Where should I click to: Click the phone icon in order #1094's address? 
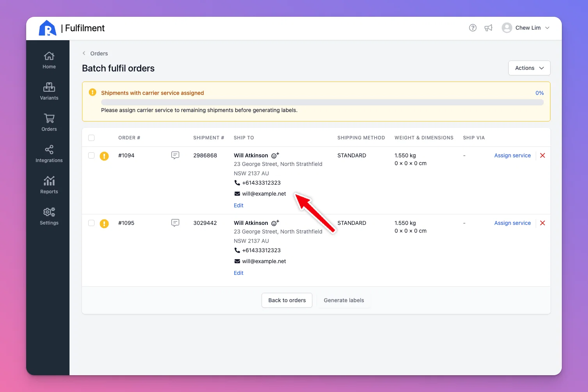coord(237,183)
